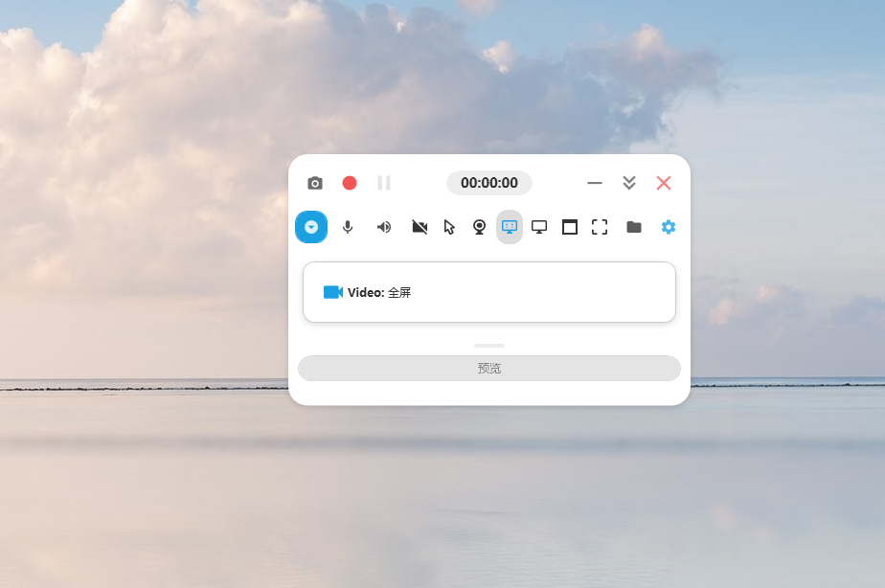Click the 00:00:00 recording timer
The image size is (885, 588).
(488, 183)
